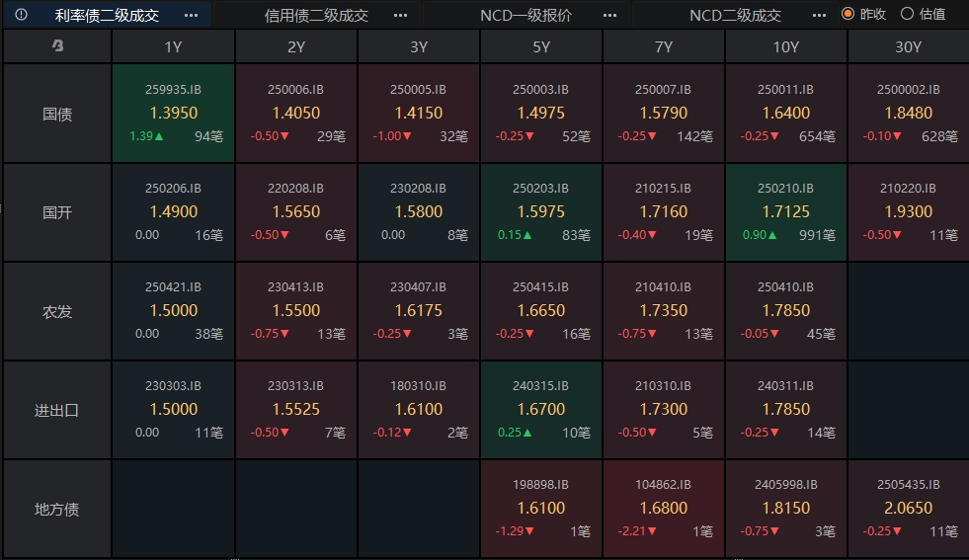
Task: Click the green up arrow in 250203.IB cell
Action: point(527,235)
